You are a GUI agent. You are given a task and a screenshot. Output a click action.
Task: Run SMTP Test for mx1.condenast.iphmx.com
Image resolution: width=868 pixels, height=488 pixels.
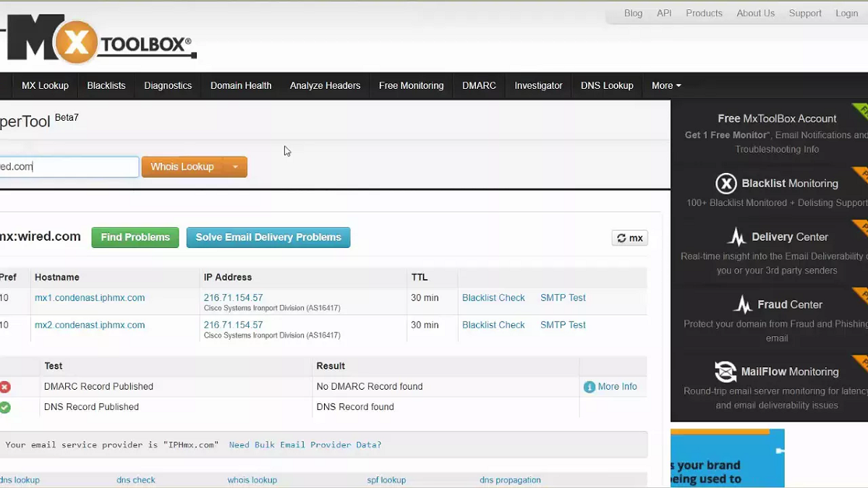coord(563,298)
